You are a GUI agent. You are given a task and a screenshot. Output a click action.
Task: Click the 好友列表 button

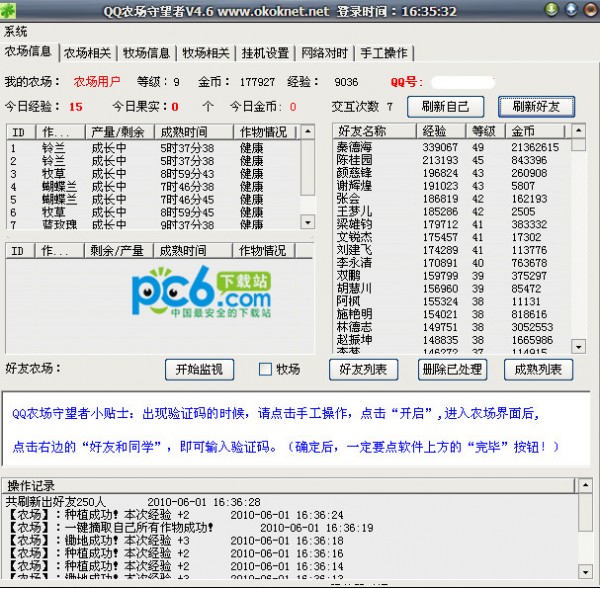coord(363,369)
